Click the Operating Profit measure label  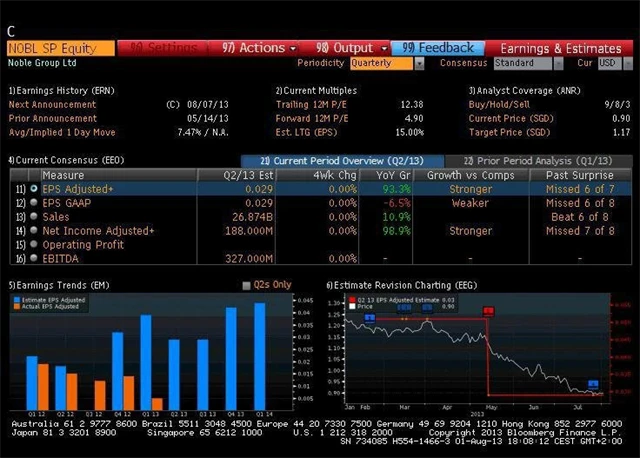click(83, 245)
